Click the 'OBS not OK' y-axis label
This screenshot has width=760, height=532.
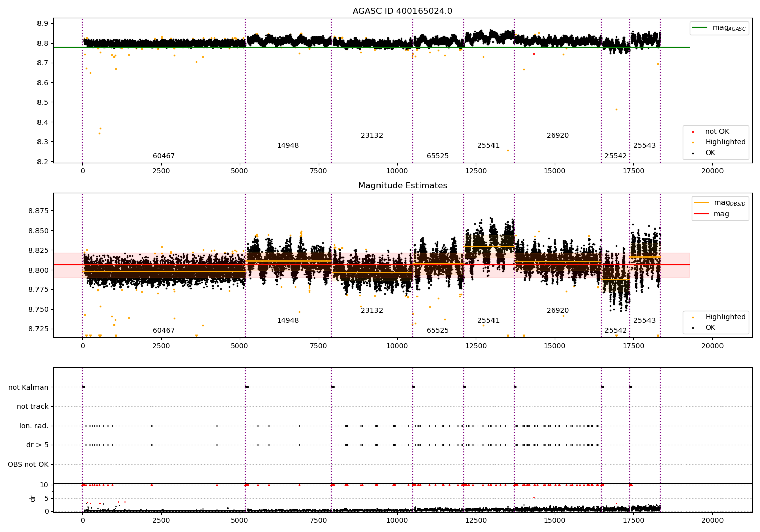tap(28, 465)
